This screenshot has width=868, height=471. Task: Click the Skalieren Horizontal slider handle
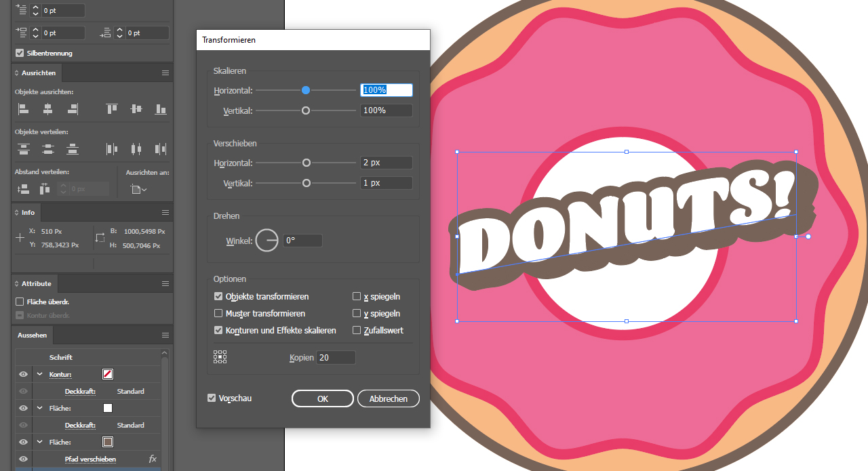click(306, 90)
